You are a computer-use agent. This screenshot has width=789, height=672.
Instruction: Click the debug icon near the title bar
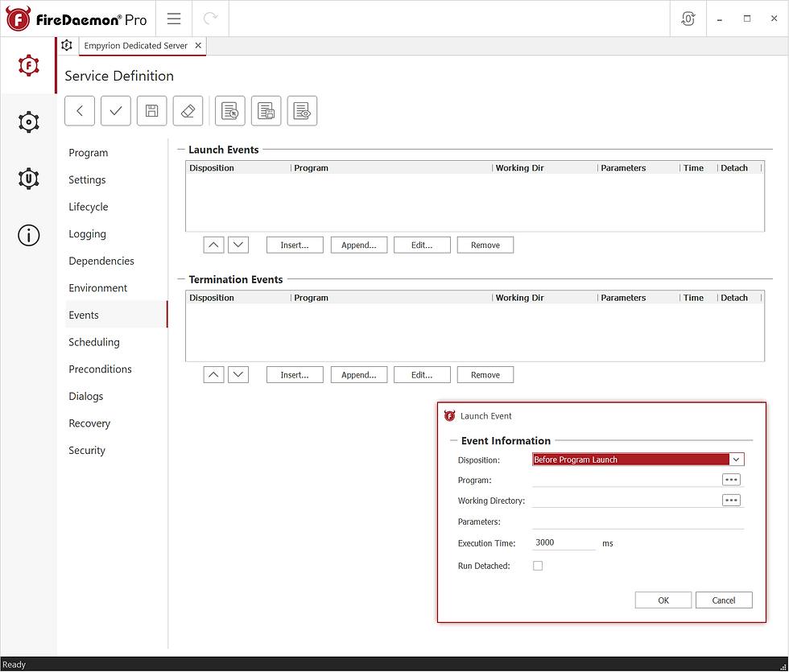(688, 18)
